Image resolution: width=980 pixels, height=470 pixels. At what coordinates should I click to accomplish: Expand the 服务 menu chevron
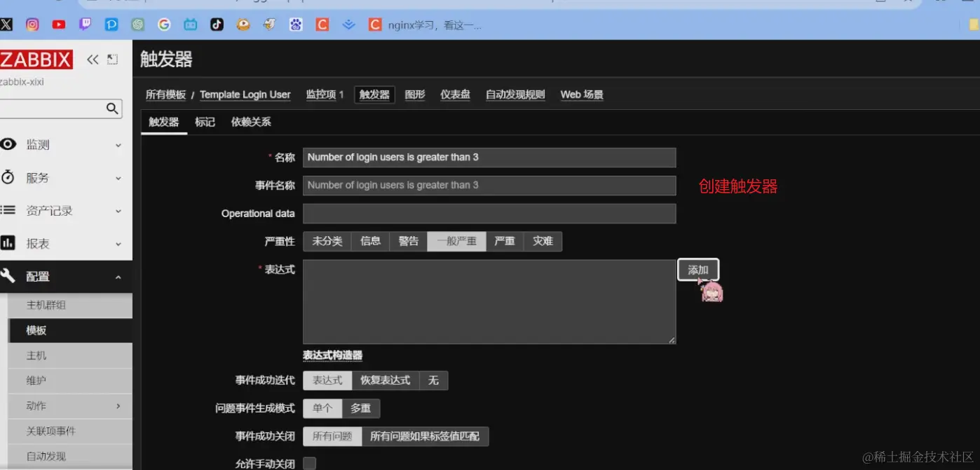(118, 178)
